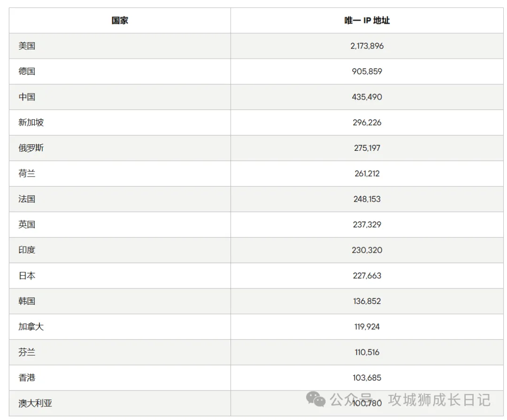
Task: Click the 237,329 IP count
Action: coord(367,225)
